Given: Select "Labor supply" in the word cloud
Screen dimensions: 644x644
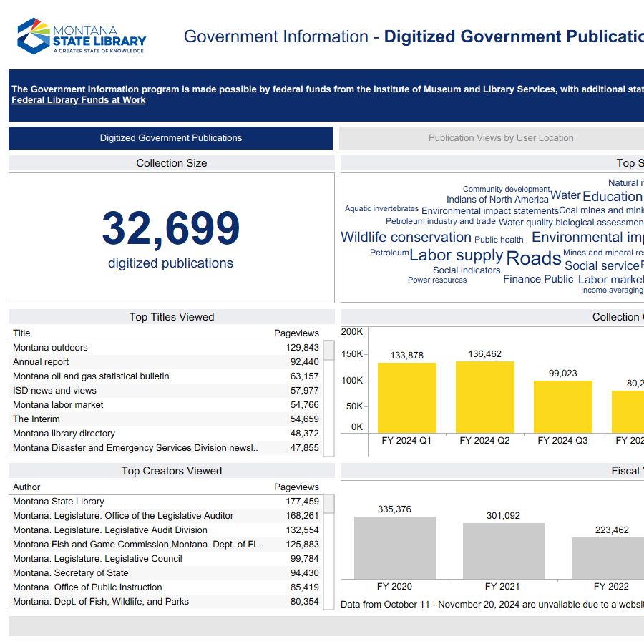Looking at the screenshot, I should point(457,255).
